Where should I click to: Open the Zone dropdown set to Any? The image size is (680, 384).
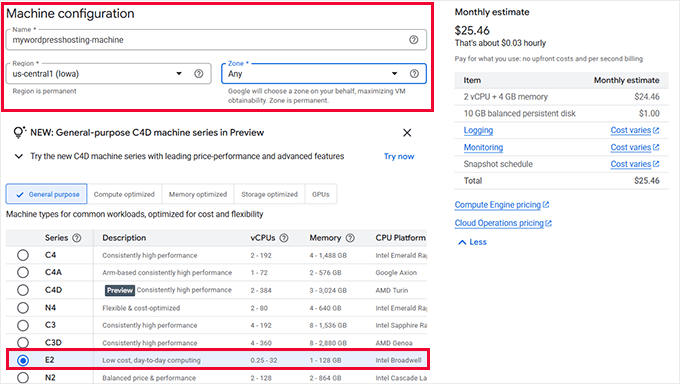point(324,74)
